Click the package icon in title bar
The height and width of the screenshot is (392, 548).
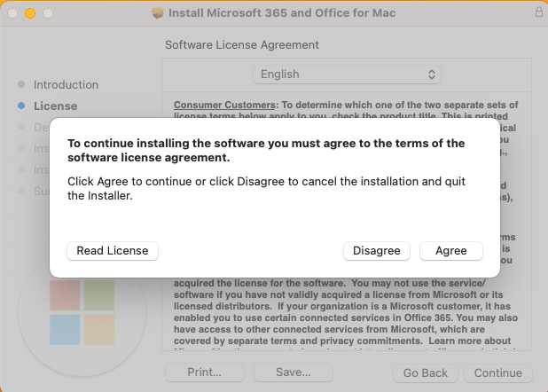[x=158, y=13]
